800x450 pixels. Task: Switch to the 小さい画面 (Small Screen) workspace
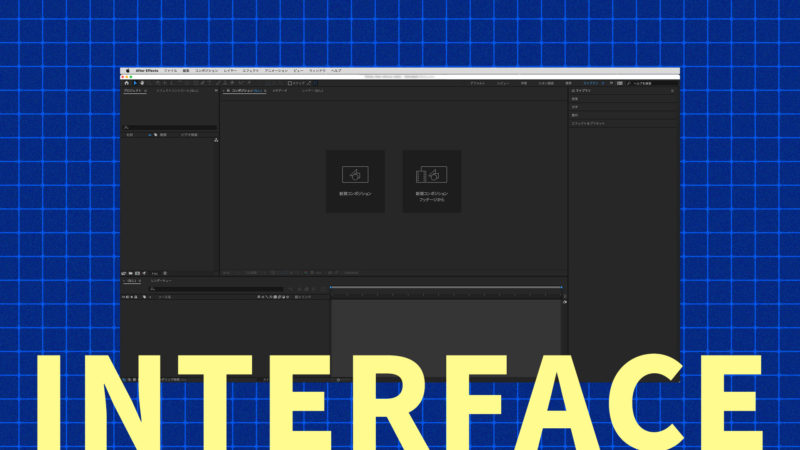[x=546, y=83]
